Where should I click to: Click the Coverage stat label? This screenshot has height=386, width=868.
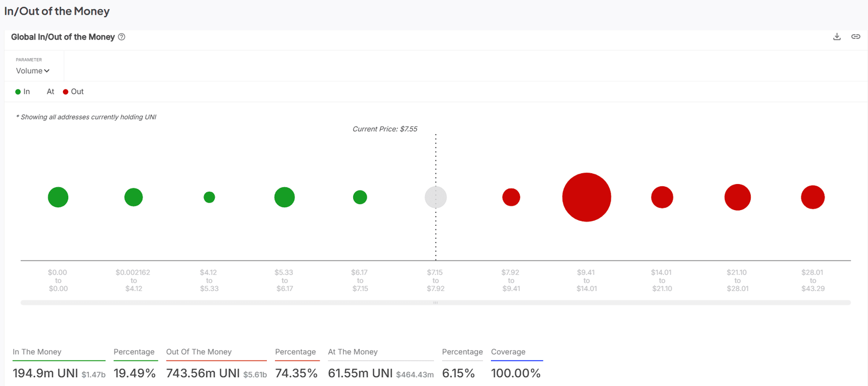pyautogui.click(x=508, y=352)
